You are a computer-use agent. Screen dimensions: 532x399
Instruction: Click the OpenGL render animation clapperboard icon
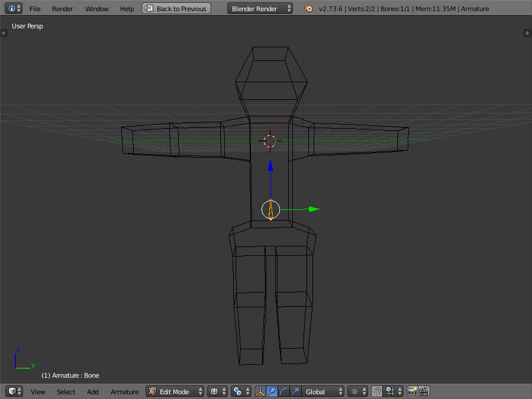point(424,391)
